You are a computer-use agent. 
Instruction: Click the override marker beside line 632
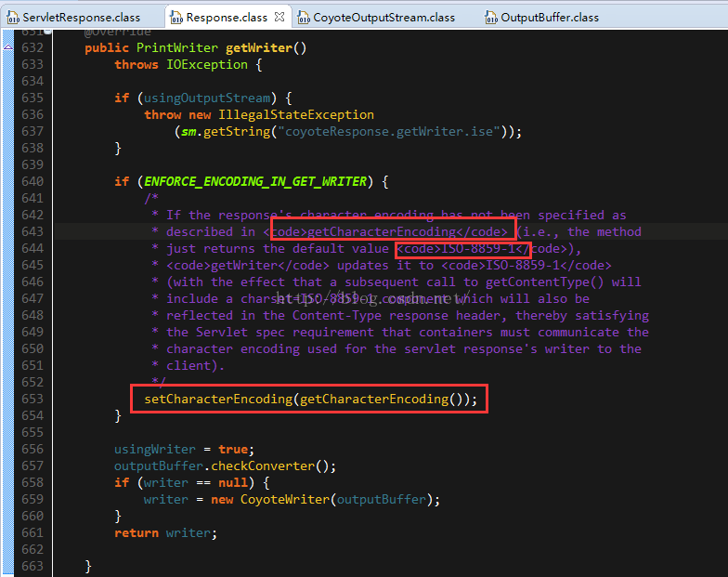coord(7,46)
